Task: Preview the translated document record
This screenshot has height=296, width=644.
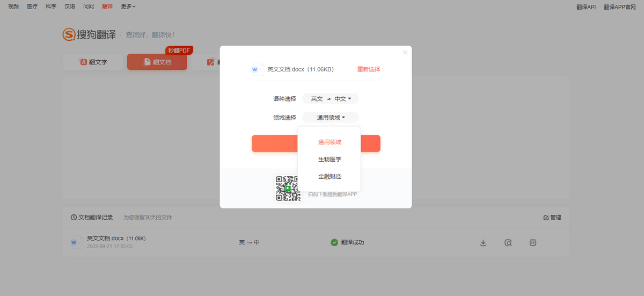Action: (508, 243)
